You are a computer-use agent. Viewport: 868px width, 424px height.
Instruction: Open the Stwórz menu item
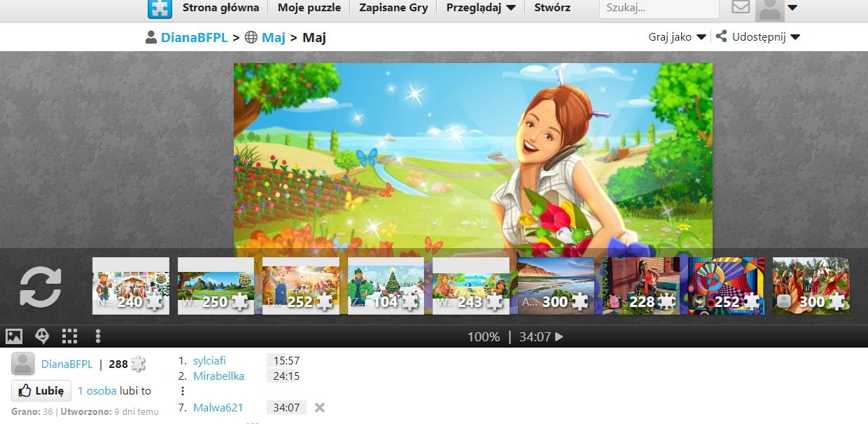coord(552,8)
